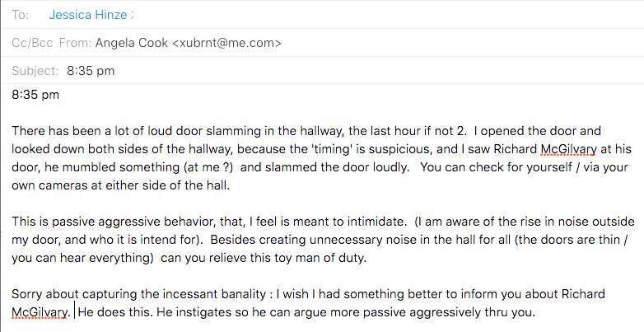Image resolution: width=644 pixels, height=332 pixels.
Task: Click the words incessant banality
Action: tap(214, 294)
